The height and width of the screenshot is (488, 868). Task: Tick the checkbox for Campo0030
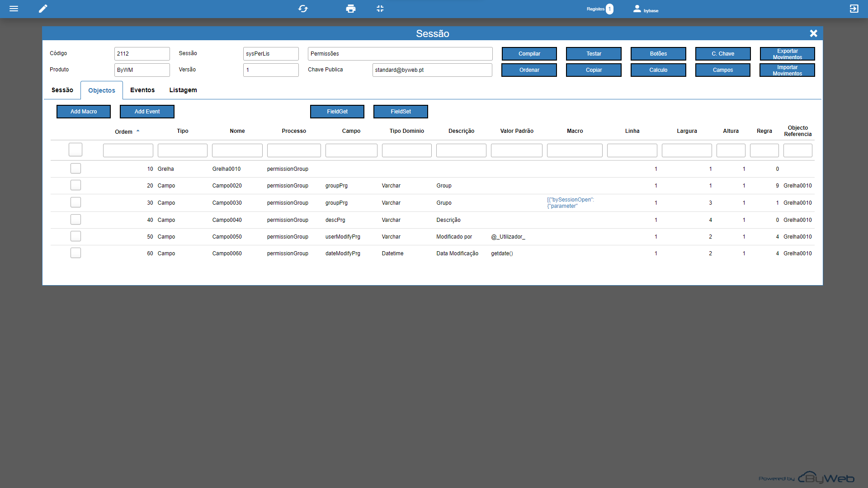(x=75, y=202)
